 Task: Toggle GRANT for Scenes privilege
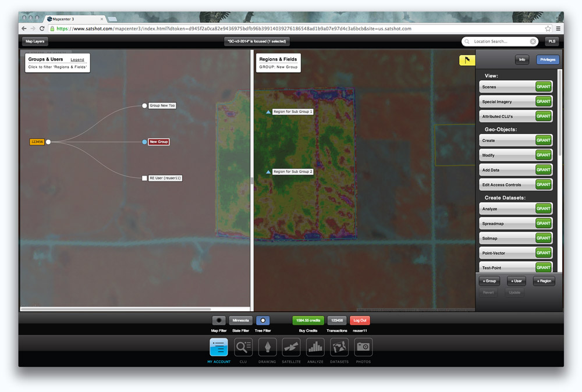click(544, 87)
